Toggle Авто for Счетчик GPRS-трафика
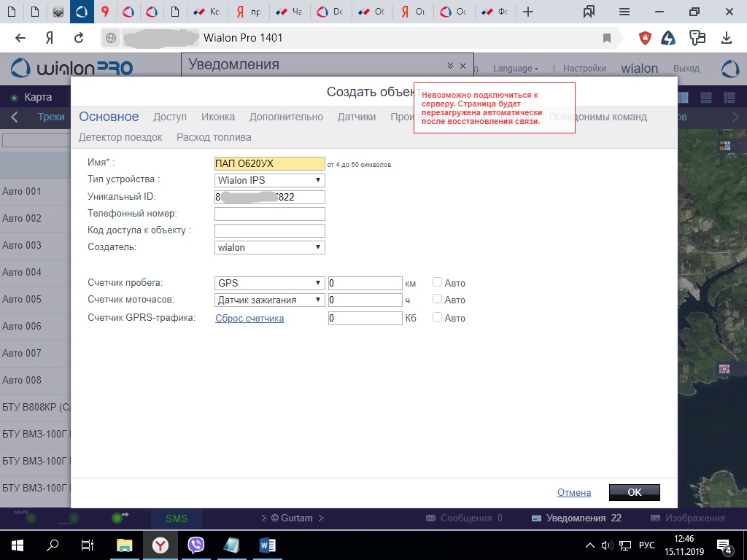The width and height of the screenshot is (747, 560). click(438, 317)
